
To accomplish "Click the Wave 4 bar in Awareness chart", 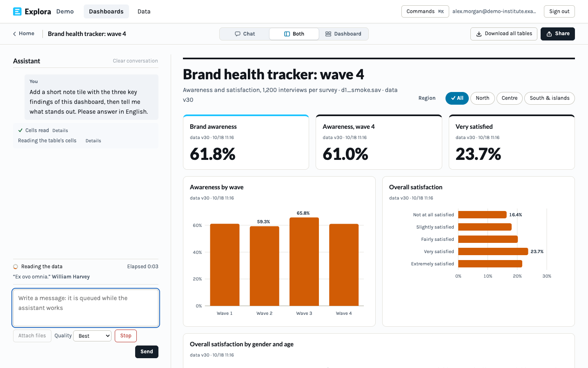I will point(344,265).
